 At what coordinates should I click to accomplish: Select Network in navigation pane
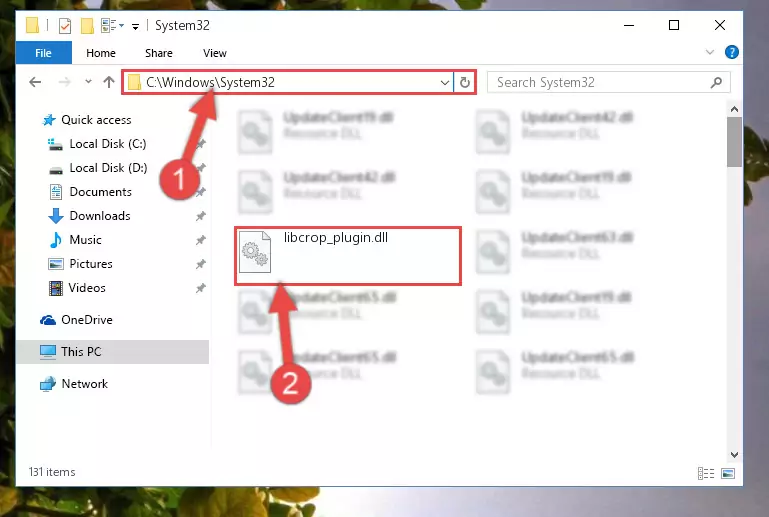84,384
